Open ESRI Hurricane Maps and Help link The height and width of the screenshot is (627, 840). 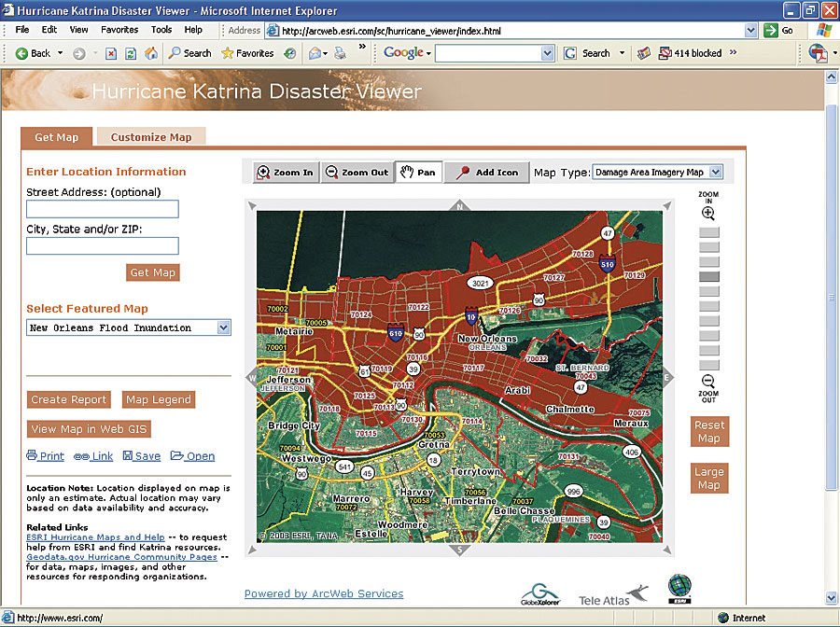(95, 537)
